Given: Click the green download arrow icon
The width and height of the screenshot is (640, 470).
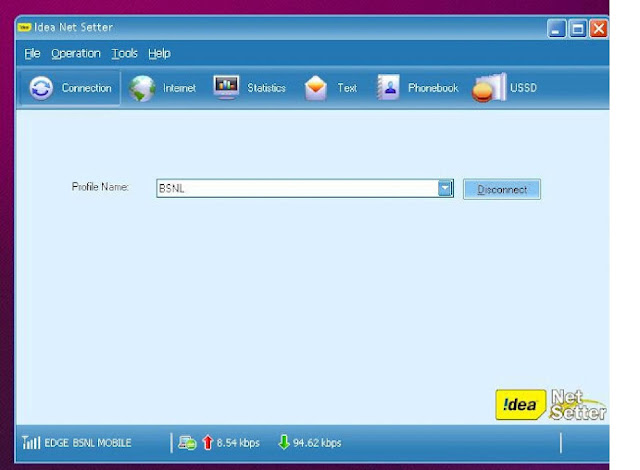Looking at the screenshot, I should [284, 442].
